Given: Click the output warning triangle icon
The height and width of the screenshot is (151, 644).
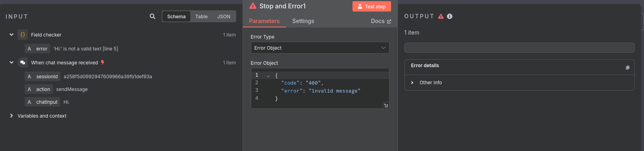Looking at the screenshot, I should 441,16.
